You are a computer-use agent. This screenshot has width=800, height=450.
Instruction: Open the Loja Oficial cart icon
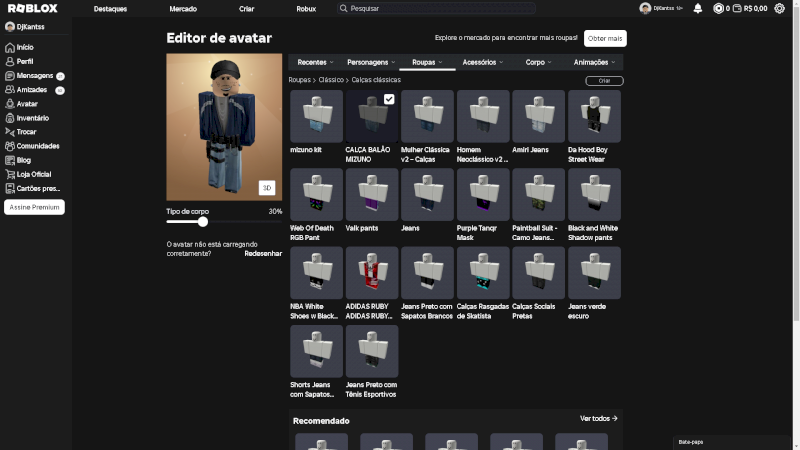[x=10, y=174]
